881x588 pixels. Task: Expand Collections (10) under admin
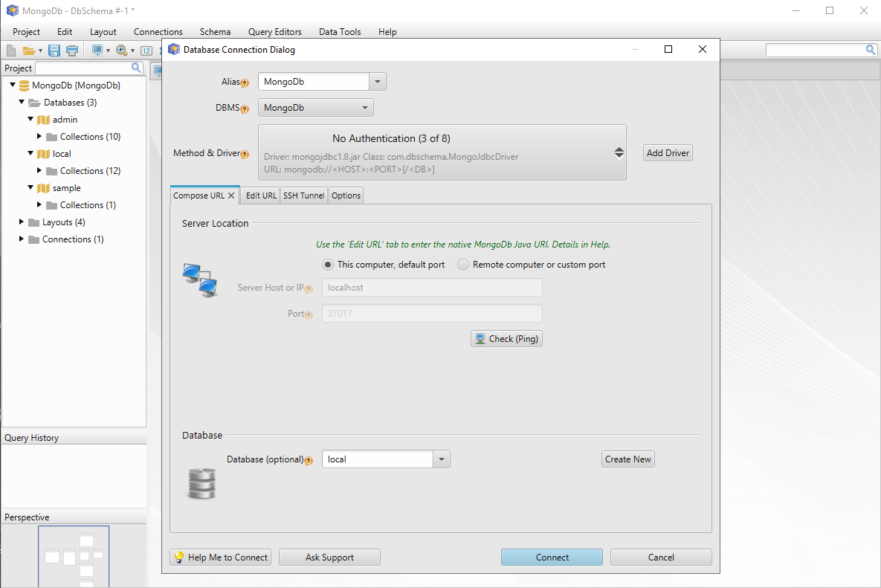click(x=39, y=136)
